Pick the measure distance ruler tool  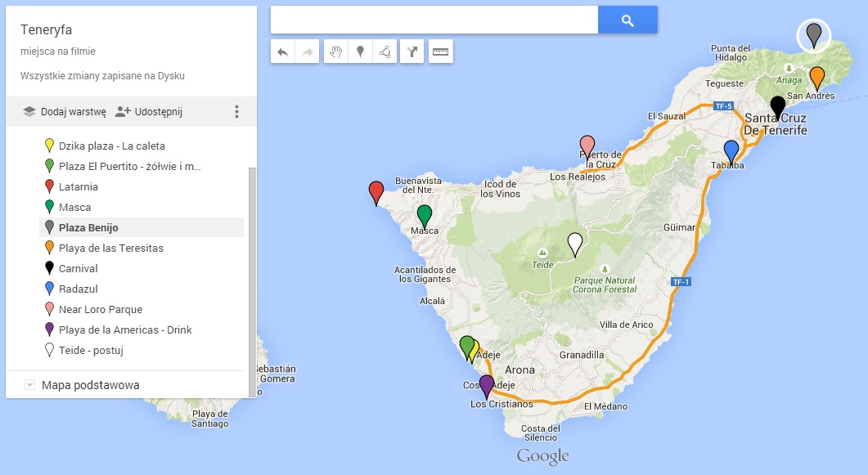[x=441, y=52]
